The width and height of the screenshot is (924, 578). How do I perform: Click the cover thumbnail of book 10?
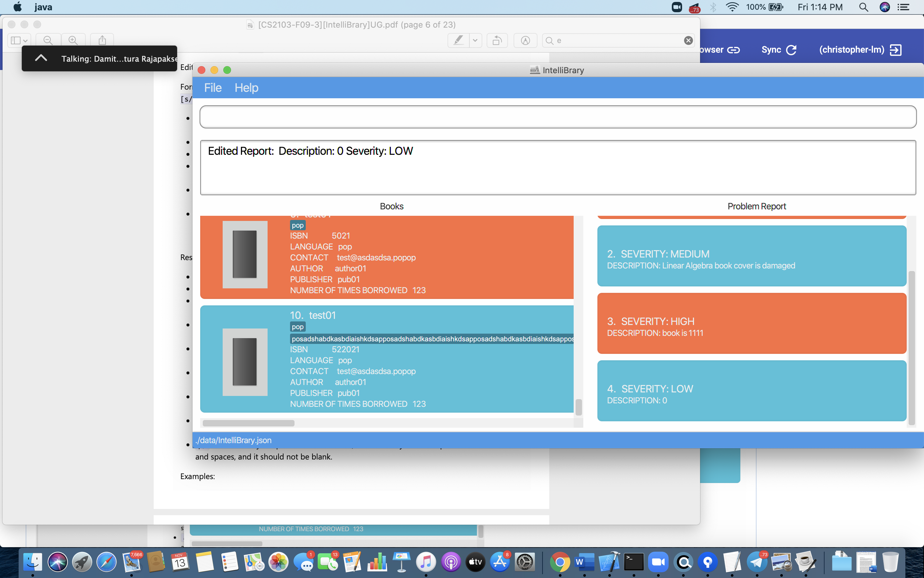(x=245, y=362)
